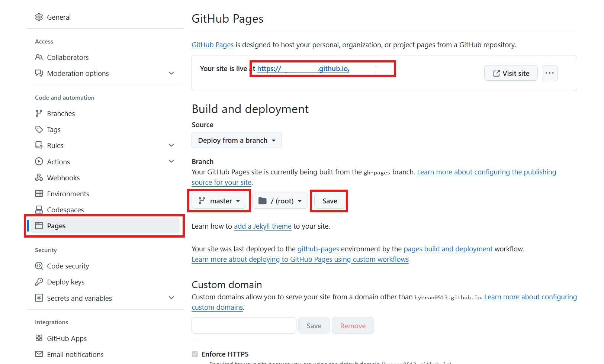Click the Secrets and variables asterisk icon
Viewport: 604px width, 364px height.
39,298
